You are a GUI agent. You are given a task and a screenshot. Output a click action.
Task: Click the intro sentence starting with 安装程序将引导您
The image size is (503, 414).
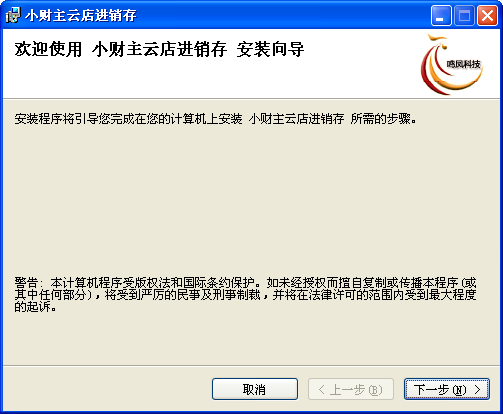[215, 119]
